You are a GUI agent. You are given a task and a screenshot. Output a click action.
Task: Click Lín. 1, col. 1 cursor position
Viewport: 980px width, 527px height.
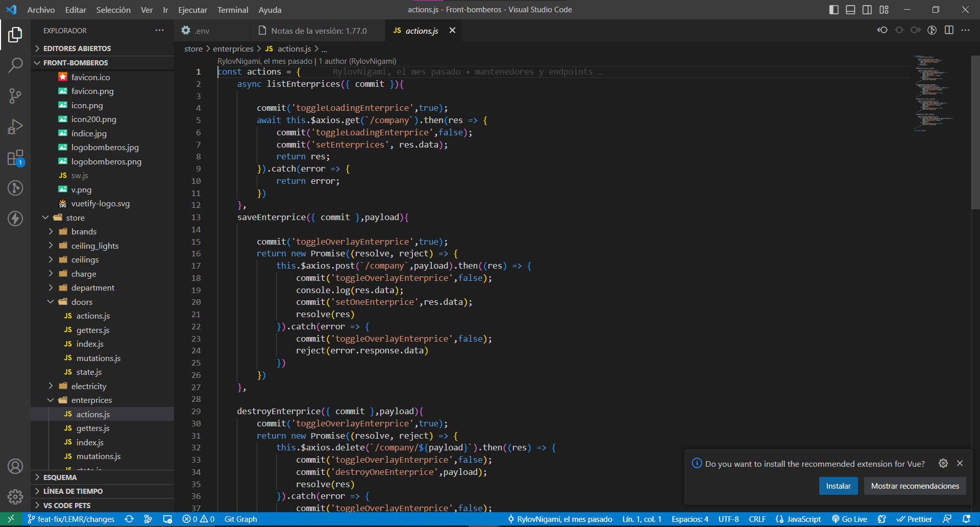pyautogui.click(x=642, y=519)
